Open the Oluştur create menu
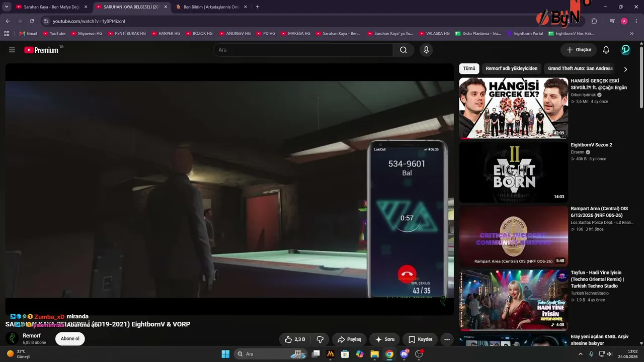Screen dimensions: 644x362 click(579, 50)
